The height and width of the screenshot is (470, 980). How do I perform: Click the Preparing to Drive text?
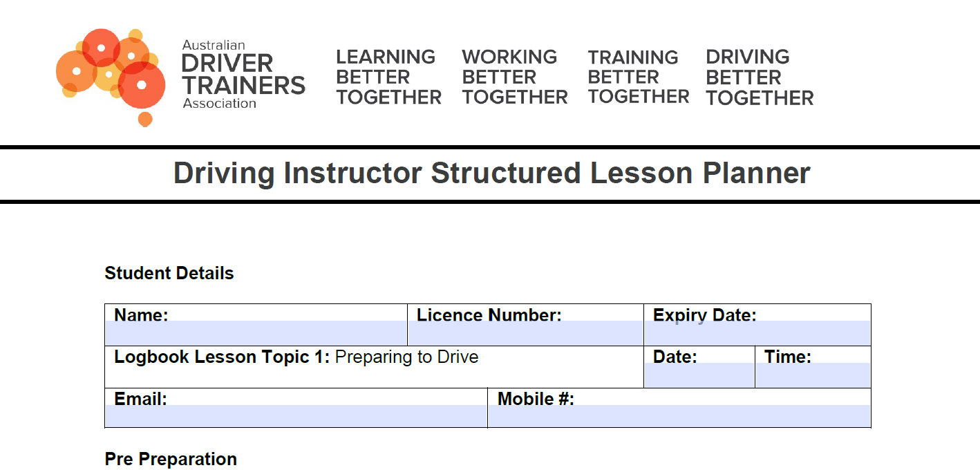click(406, 357)
